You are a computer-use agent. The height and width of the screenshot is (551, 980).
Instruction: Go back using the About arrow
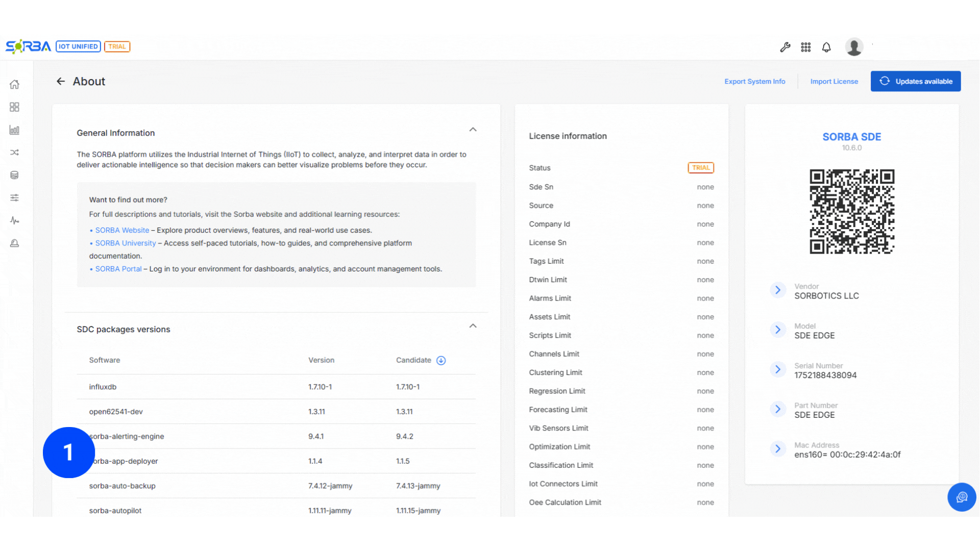61,81
